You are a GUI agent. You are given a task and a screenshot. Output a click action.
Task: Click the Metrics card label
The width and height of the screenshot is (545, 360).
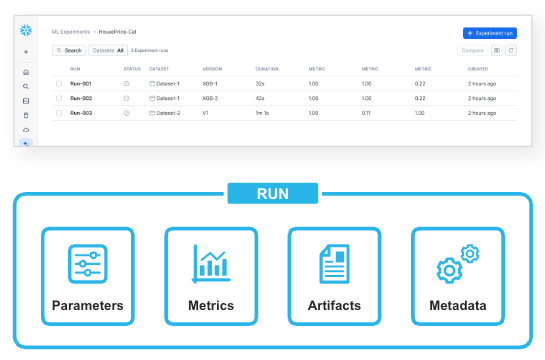tap(211, 305)
